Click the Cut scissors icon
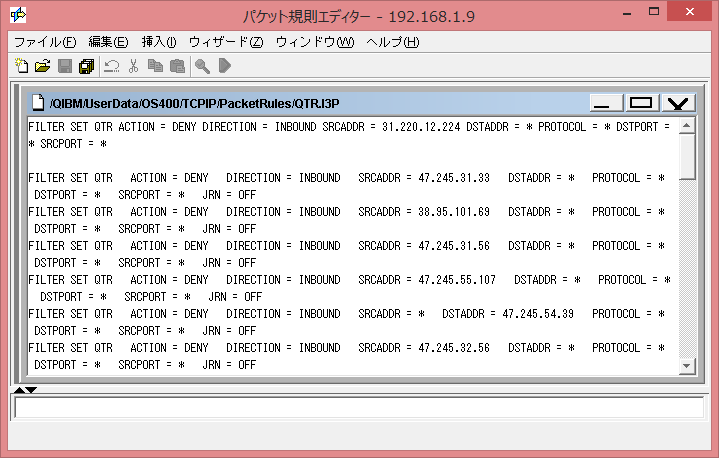The image size is (719, 458). (x=133, y=67)
